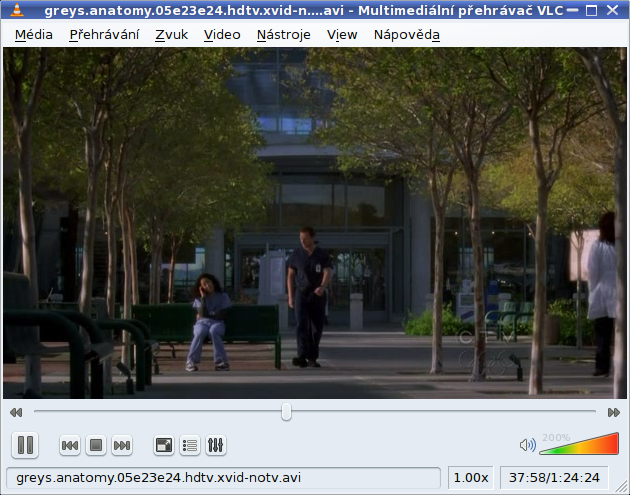
Task: Maximize the VLC window
Action: click(x=591, y=10)
